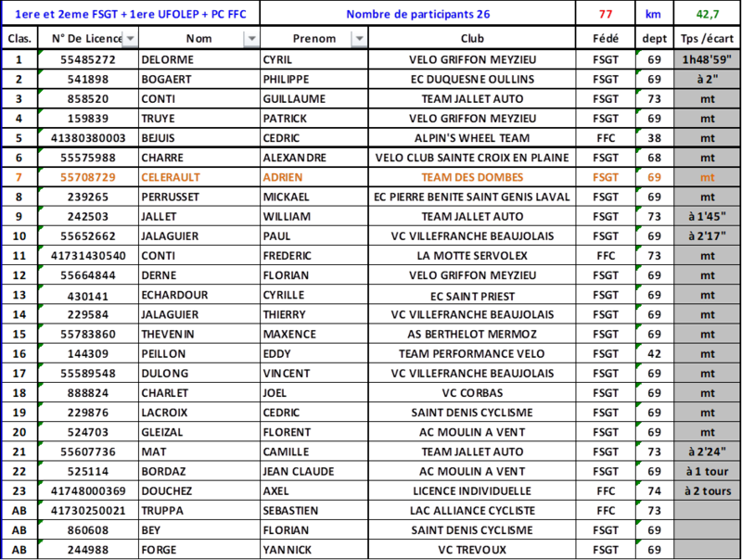Click first name PAUL
The image size is (742, 560).
pyautogui.click(x=313, y=236)
